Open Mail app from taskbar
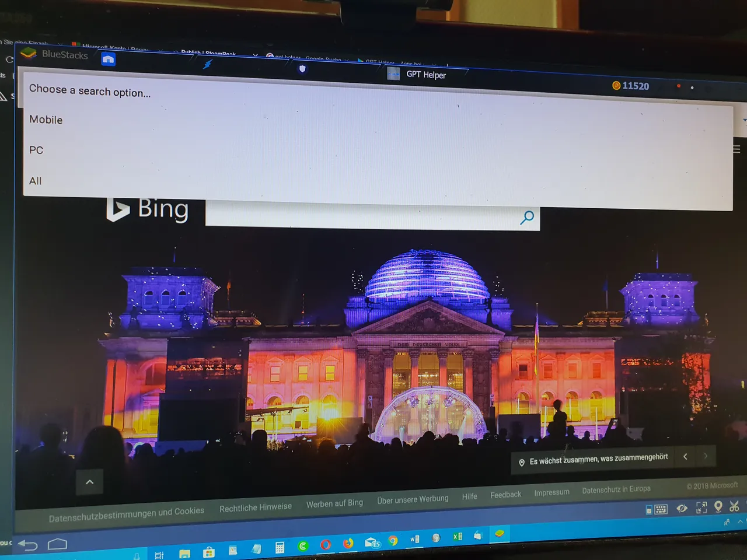The width and height of the screenshot is (747, 560). [x=372, y=542]
